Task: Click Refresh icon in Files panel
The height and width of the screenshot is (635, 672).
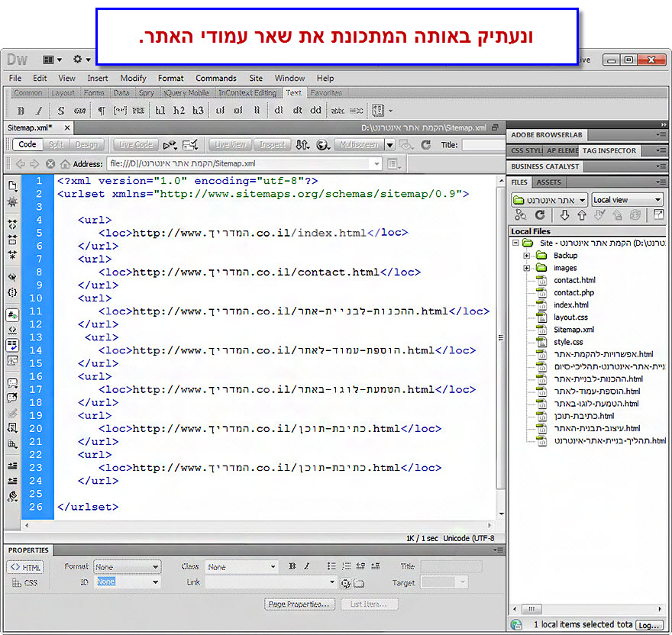Action: pos(540,214)
